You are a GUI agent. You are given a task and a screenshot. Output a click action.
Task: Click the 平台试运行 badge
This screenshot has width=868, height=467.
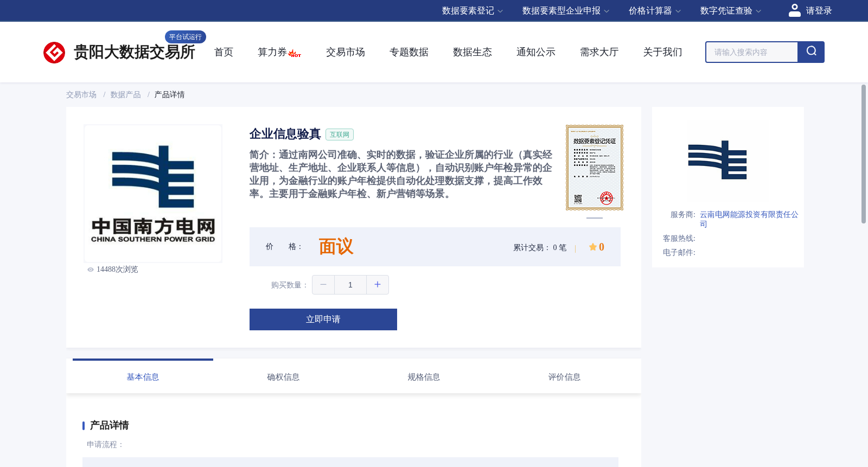[186, 37]
